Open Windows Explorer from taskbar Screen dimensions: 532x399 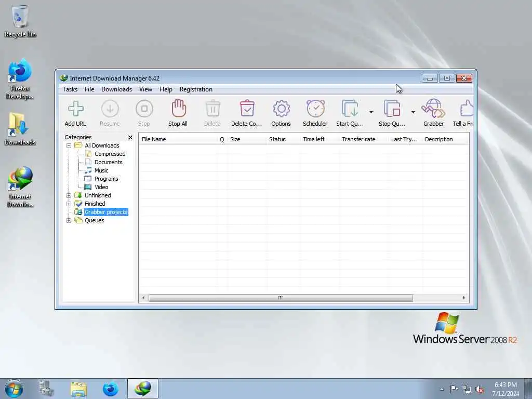coord(78,389)
